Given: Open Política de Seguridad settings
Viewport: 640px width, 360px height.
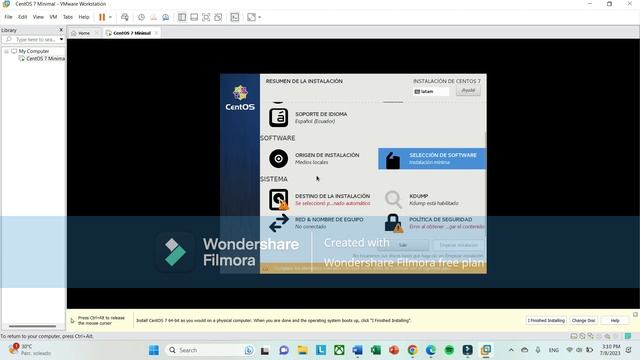Looking at the screenshot, I should (435, 223).
